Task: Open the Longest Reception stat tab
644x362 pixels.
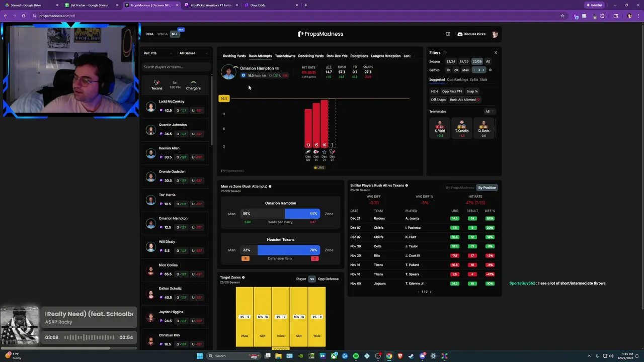Action: pyautogui.click(x=386, y=56)
